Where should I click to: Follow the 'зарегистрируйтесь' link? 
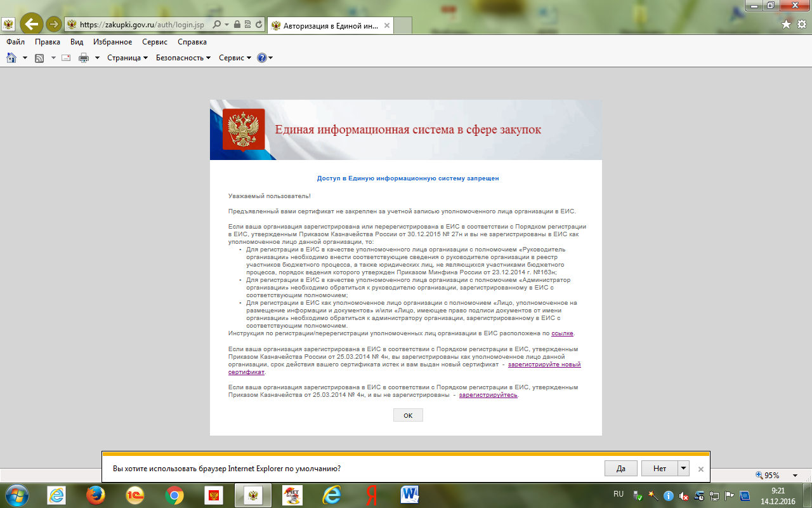[x=488, y=395]
